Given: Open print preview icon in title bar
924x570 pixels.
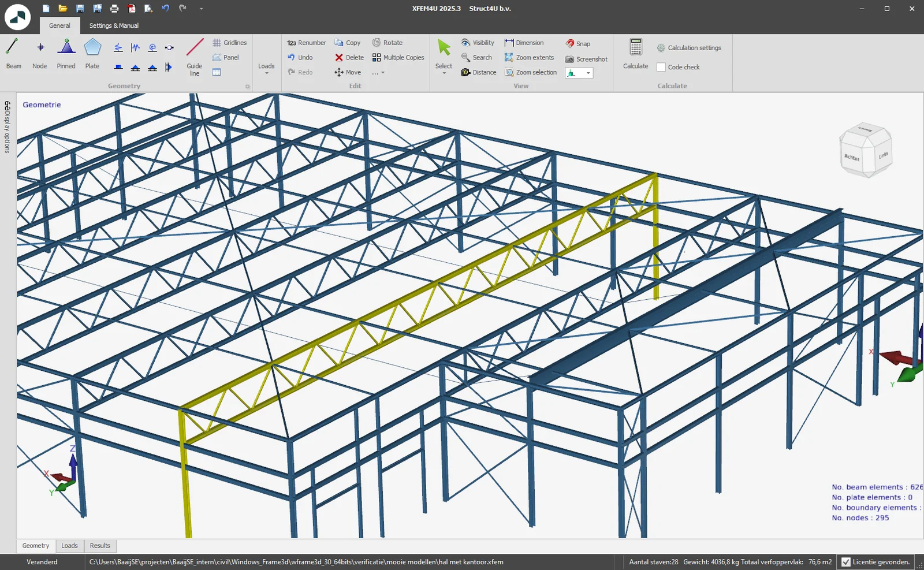Looking at the screenshot, I should pyautogui.click(x=148, y=9).
